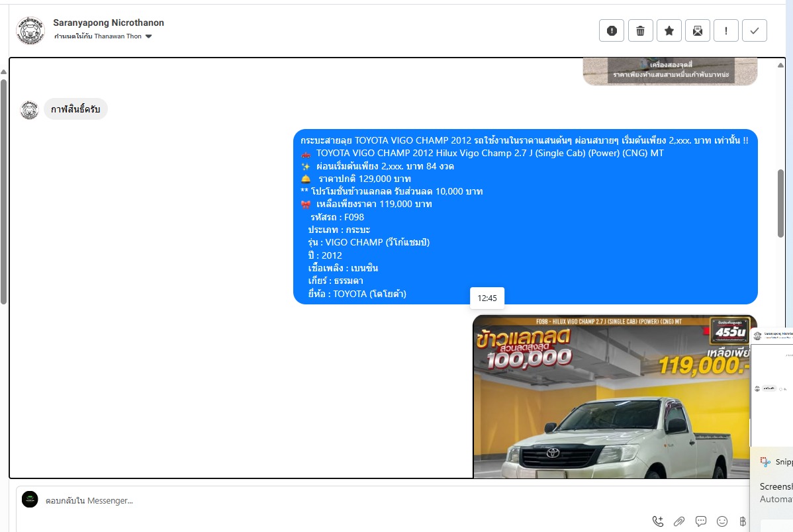
Task: Click the left panel scroll-up arrow
Action: click(x=3, y=72)
